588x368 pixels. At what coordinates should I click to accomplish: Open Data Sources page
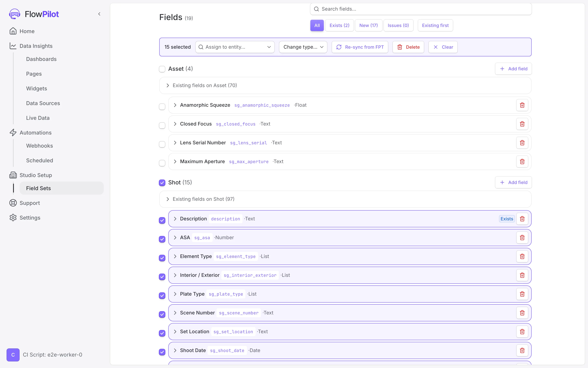pyautogui.click(x=43, y=103)
